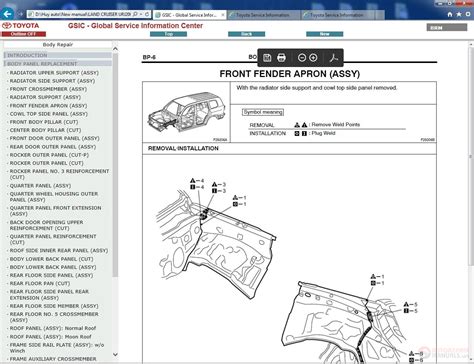474x364 pixels.
Task: Open ROCKER OUTER PANEL (CUT)
Action: coord(46,163)
